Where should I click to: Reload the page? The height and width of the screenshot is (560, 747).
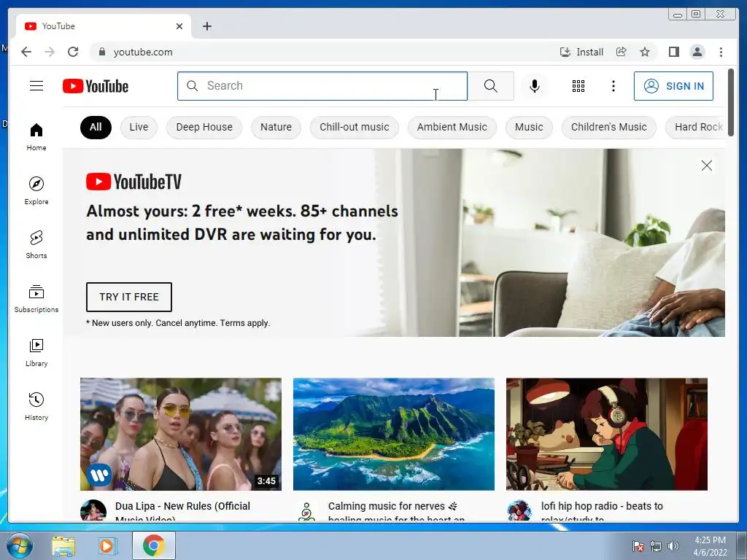pyautogui.click(x=73, y=52)
